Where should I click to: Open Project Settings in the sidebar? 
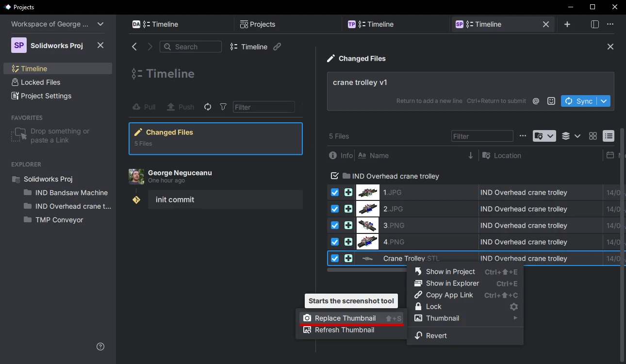(x=45, y=96)
